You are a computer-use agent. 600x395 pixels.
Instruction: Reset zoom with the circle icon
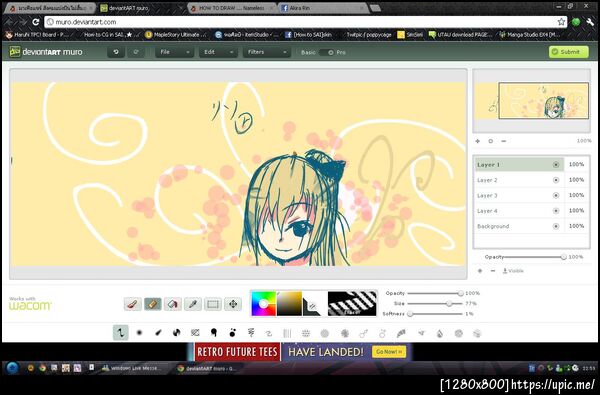[491, 141]
